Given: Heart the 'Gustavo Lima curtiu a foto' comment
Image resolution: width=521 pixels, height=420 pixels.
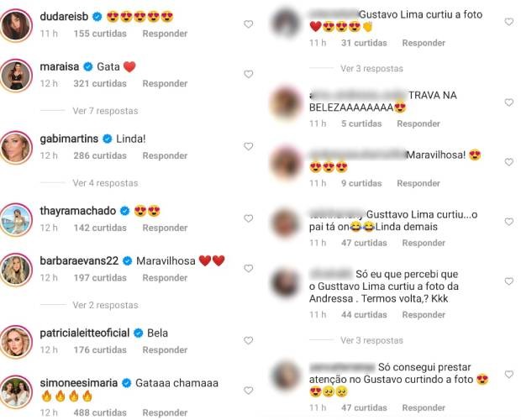Looking at the screenshot, I should point(509,22).
